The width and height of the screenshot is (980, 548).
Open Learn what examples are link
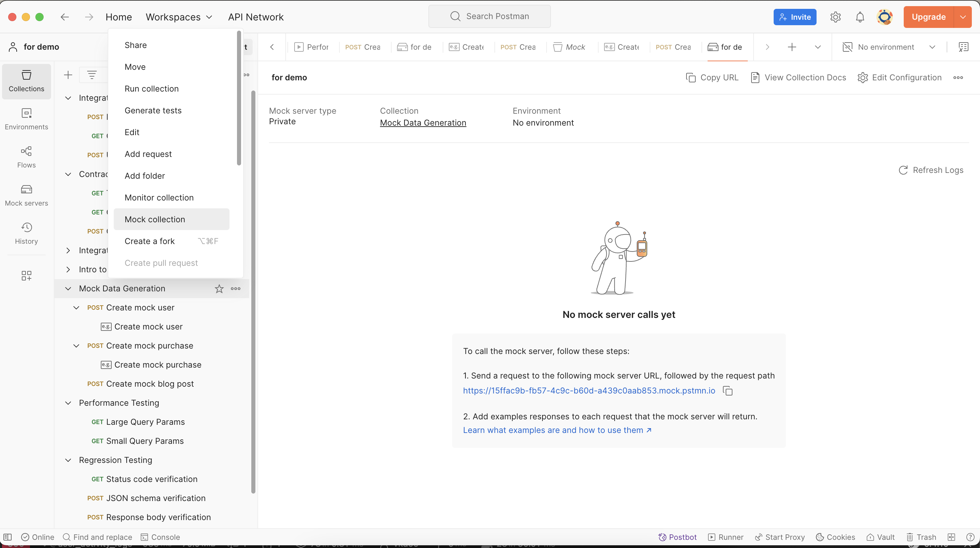(557, 430)
